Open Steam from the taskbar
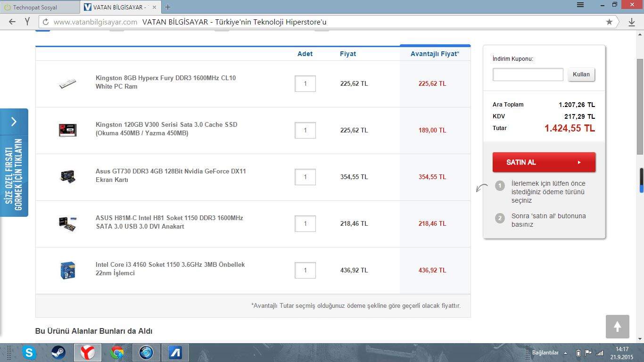 tap(58, 353)
